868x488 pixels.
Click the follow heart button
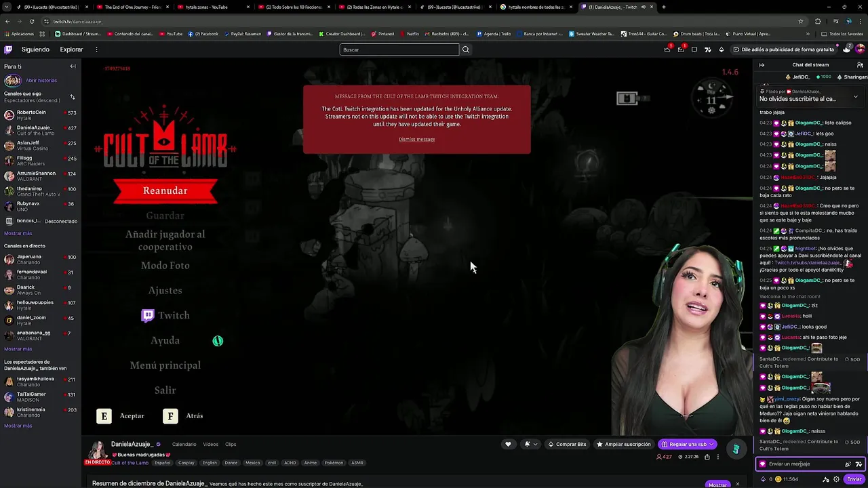click(x=508, y=444)
